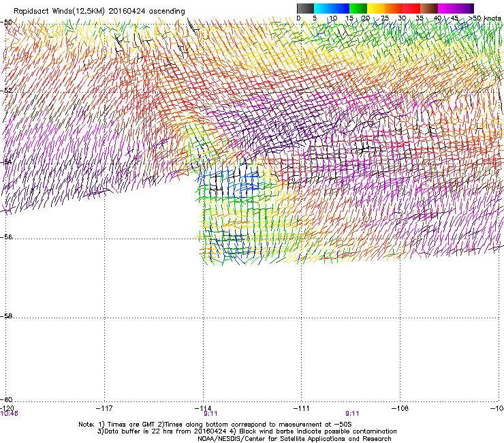
Task: Click the '9:11' time below -114
Action: [210, 414]
